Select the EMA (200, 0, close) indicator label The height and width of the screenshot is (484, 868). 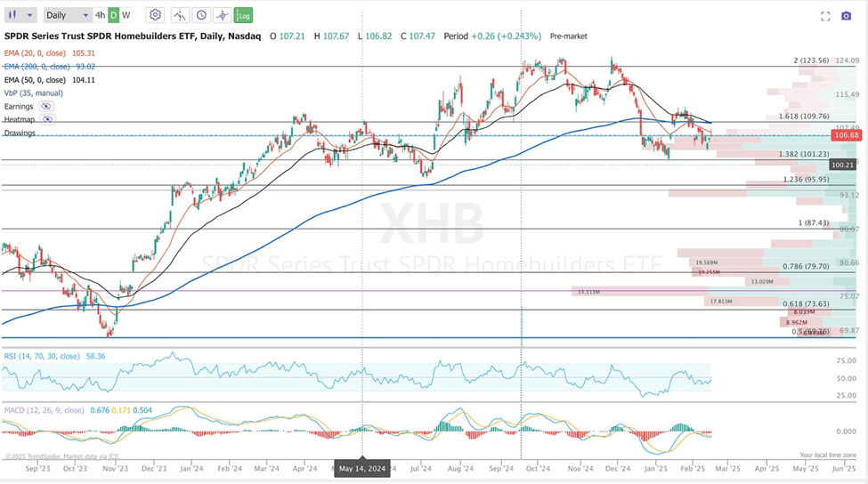37,67
